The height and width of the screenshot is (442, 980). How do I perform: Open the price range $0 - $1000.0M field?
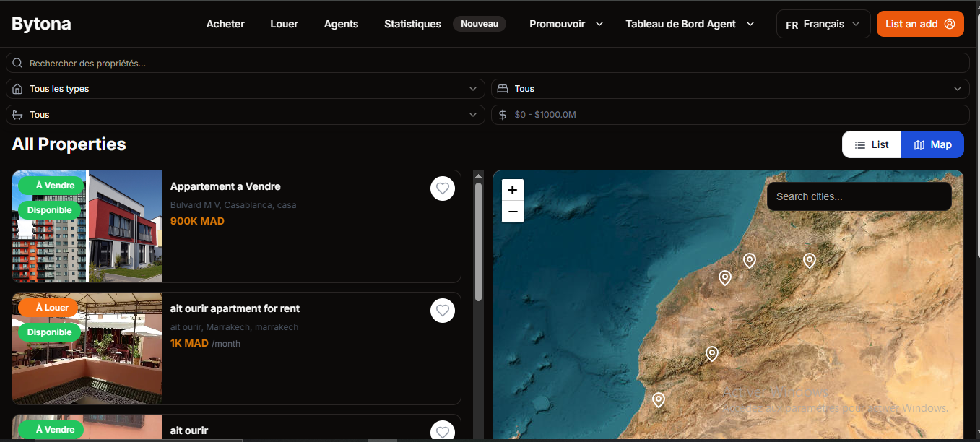pyautogui.click(x=729, y=115)
